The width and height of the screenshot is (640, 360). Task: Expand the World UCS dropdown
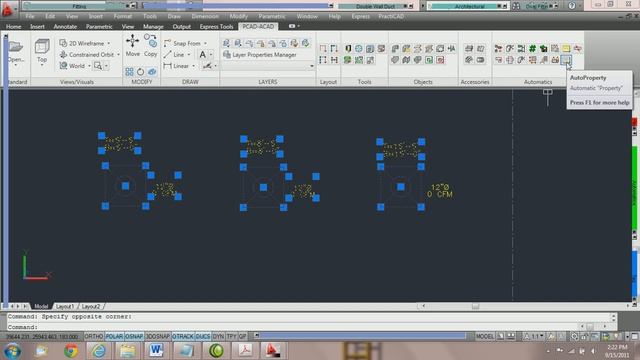point(89,66)
